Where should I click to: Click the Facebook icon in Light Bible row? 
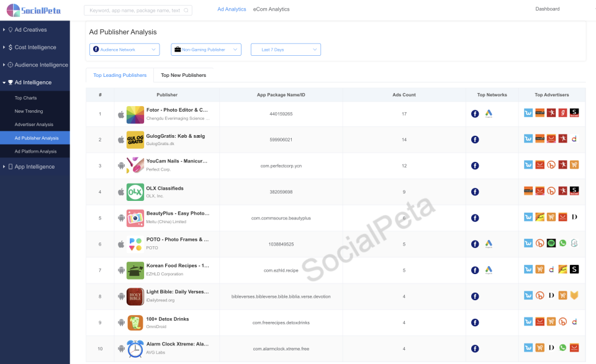click(475, 296)
